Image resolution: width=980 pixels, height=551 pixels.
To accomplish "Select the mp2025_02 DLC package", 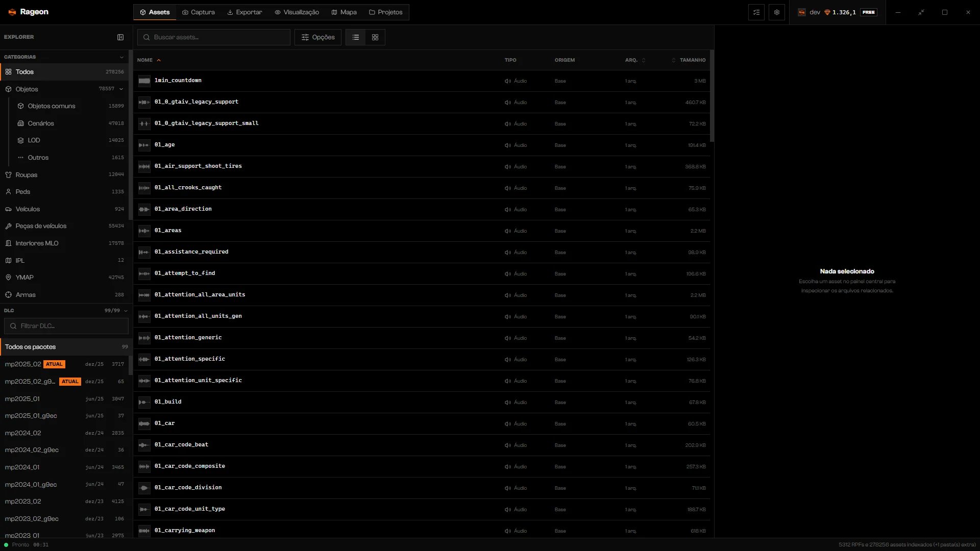I will [x=64, y=364].
